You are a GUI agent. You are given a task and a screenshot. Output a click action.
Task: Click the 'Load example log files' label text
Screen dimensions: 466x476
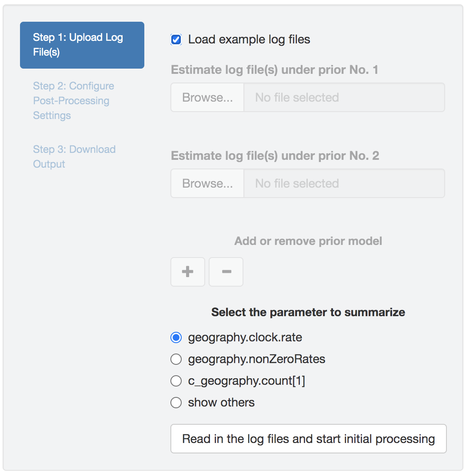pos(249,40)
